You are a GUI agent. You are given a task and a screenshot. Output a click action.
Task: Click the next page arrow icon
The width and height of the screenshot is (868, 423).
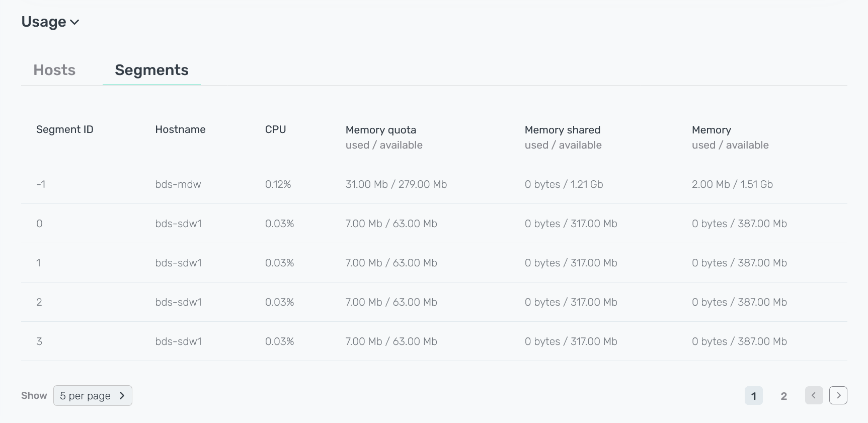[x=838, y=395]
